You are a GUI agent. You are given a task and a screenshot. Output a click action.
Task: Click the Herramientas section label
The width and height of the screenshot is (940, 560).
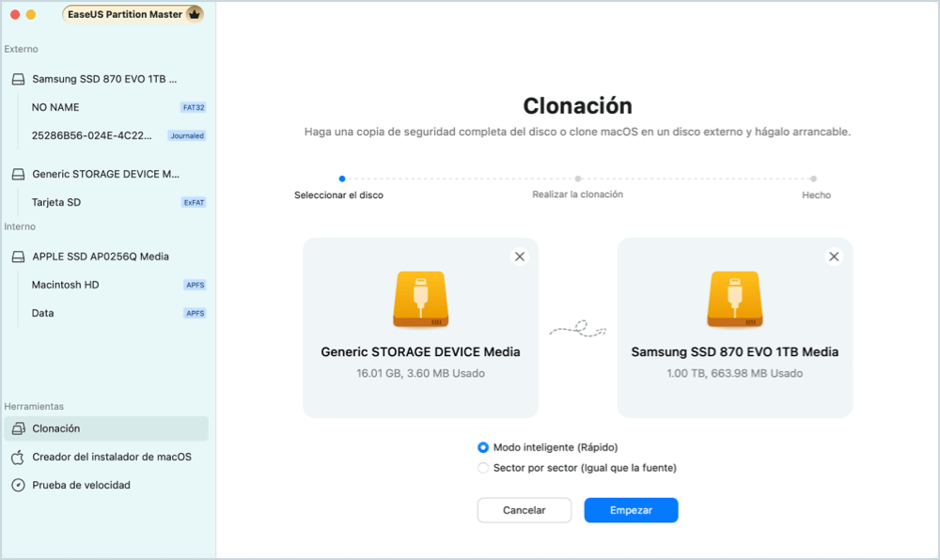coord(34,407)
